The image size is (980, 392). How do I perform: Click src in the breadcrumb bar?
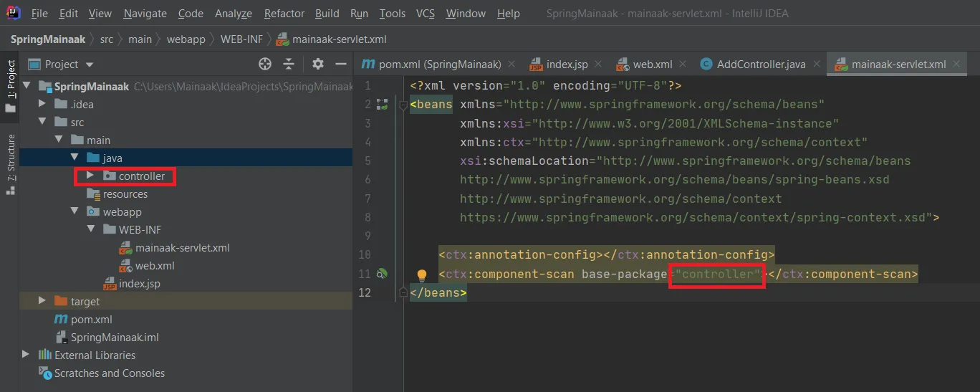(107, 39)
